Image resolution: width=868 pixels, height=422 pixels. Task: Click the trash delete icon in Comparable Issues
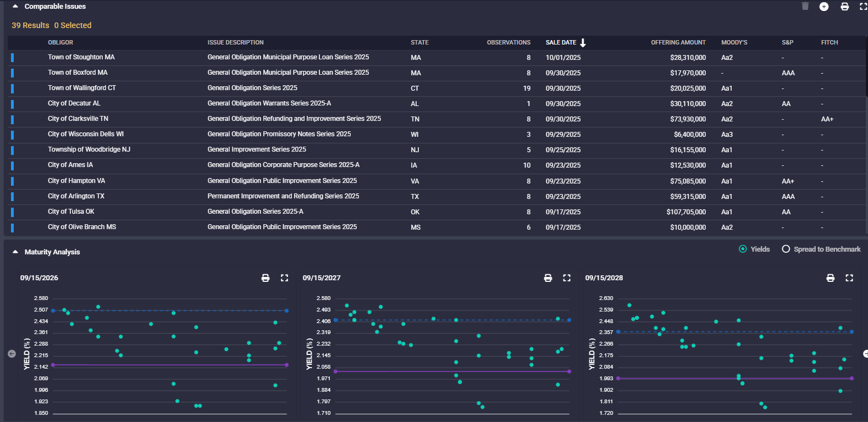805,7
